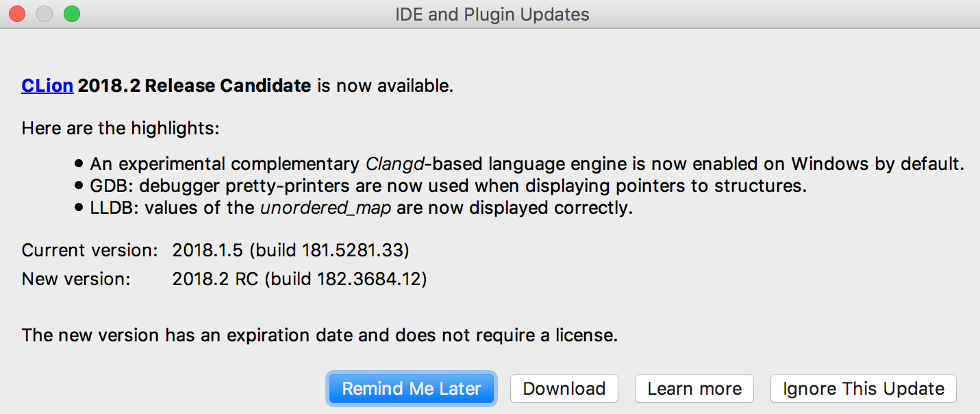This screenshot has width=980, height=414.
Task: Click the red close traffic light
Action: click(x=17, y=13)
